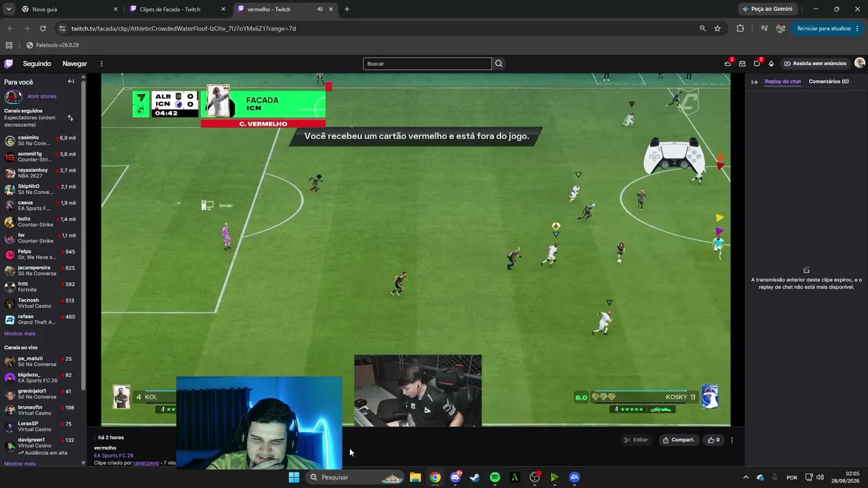Viewport: 868px width, 488px height.
Task: Open the EA app from taskbar
Action: tap(574, 477)
